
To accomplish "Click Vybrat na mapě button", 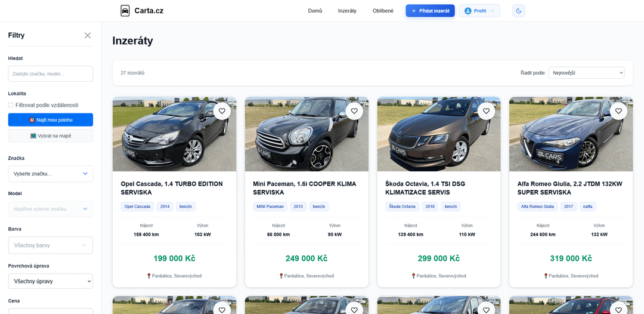I will click(x=50, y=136).
